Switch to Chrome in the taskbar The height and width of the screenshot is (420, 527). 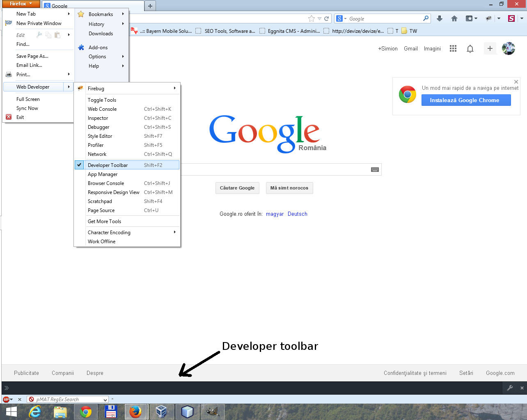coord(86,412)
